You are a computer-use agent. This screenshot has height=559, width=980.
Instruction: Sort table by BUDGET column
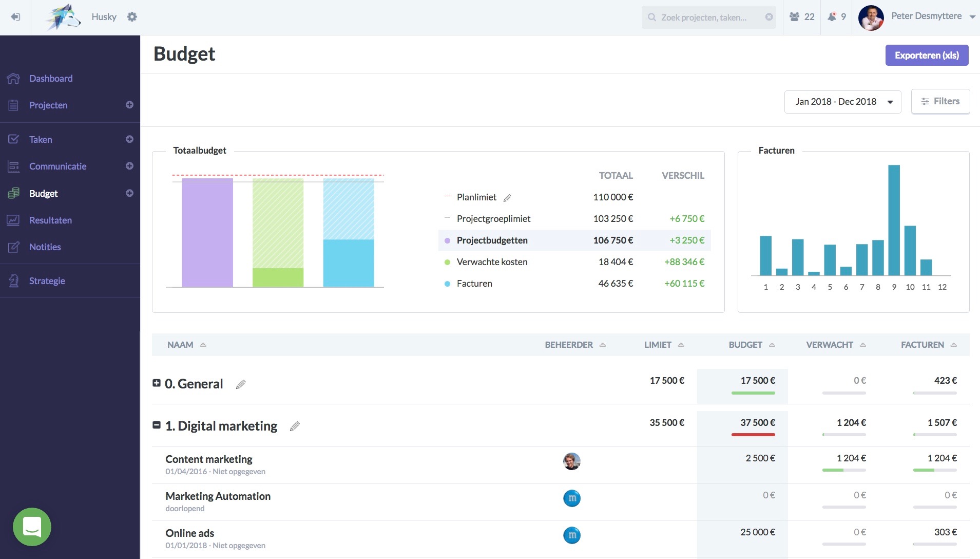coord(752,345)
